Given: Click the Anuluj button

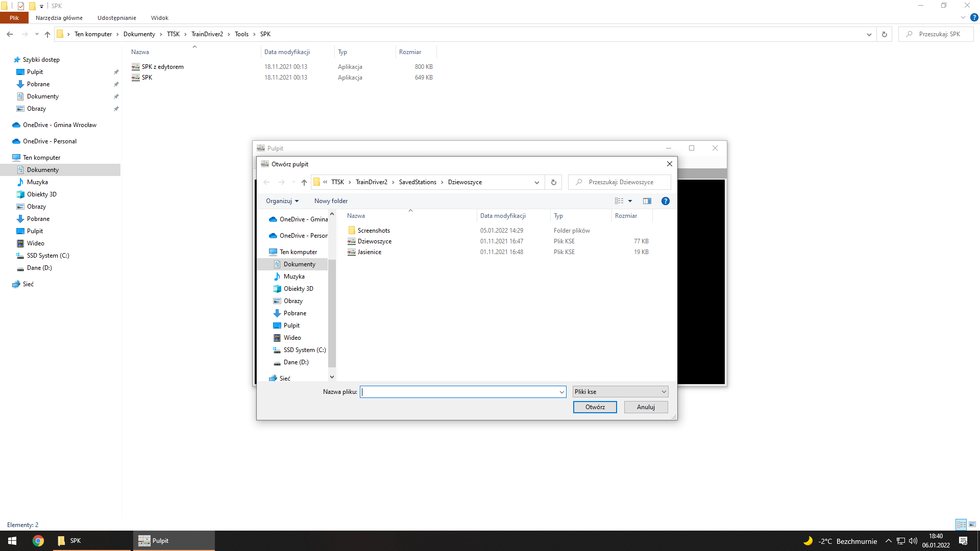Looking at the screenshot, I should tap(646, 407).
